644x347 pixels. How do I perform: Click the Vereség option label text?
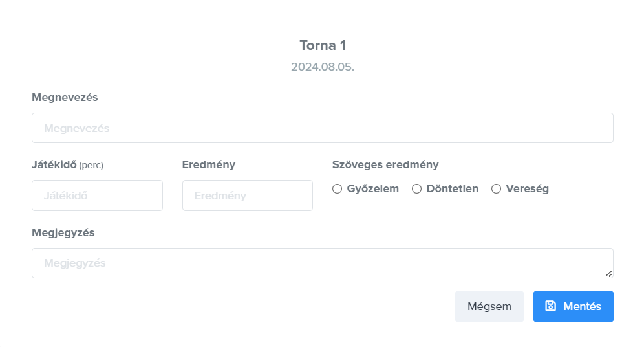528,189
